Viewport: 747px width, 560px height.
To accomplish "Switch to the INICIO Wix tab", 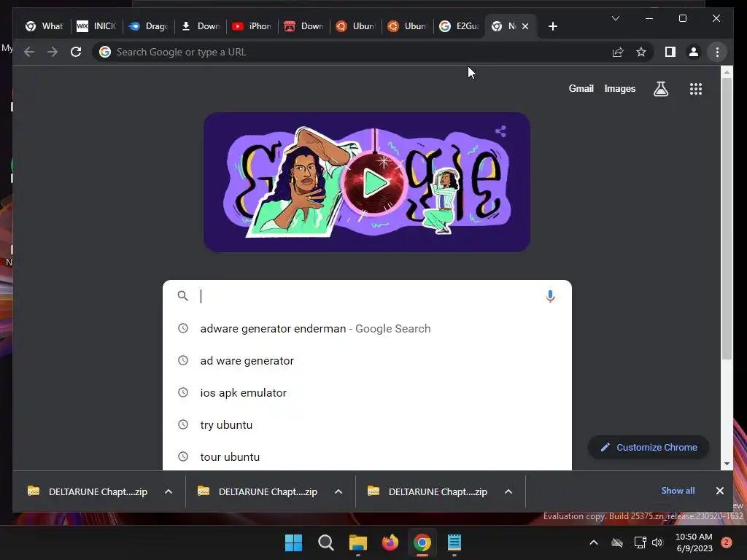I will (x=97, y=26).
